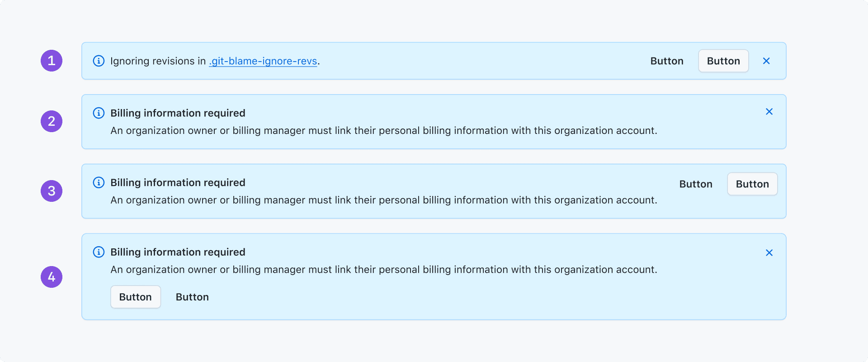Click the info icon in the second banner
This screenshot has width=868, height=362.
pyautogui.click(x=99, y=113)
